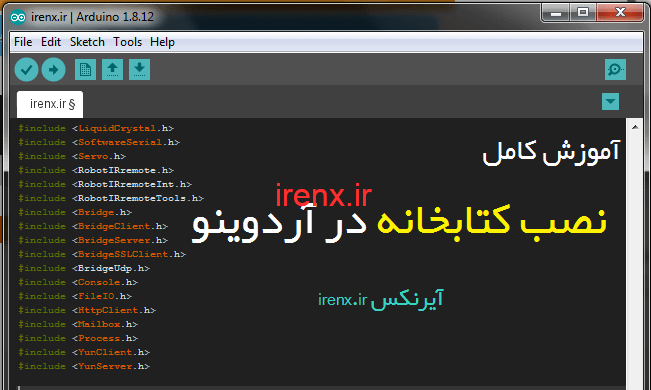Image resolution: width=651 pixels, height=390 pixels.
Task: Click the FileIO.h include line
Action: pyautogui.click(x=75, y=297)
